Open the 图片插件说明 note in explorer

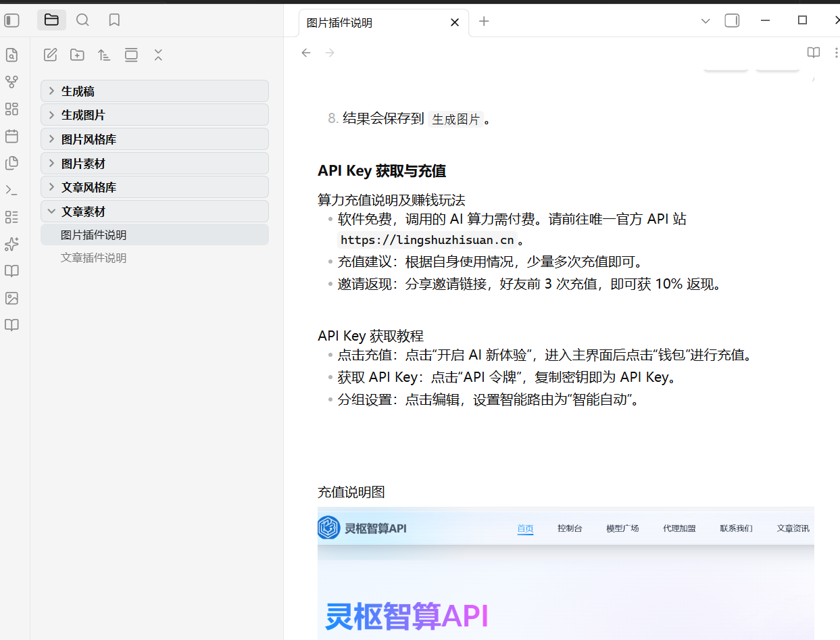point(155,235)
